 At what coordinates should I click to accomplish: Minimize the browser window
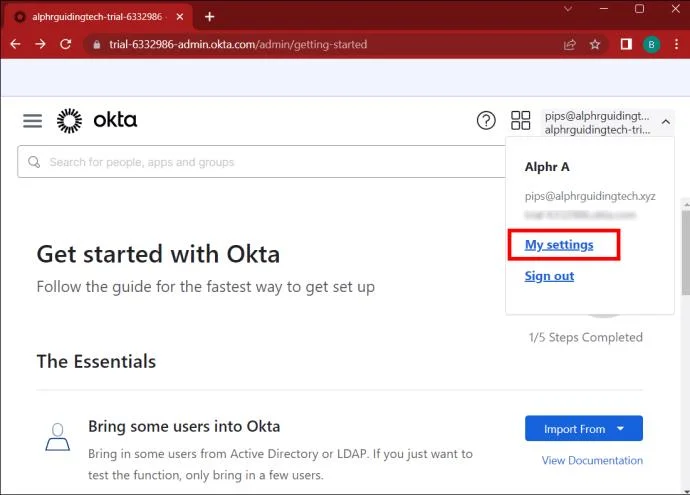[x=604, y=8]
